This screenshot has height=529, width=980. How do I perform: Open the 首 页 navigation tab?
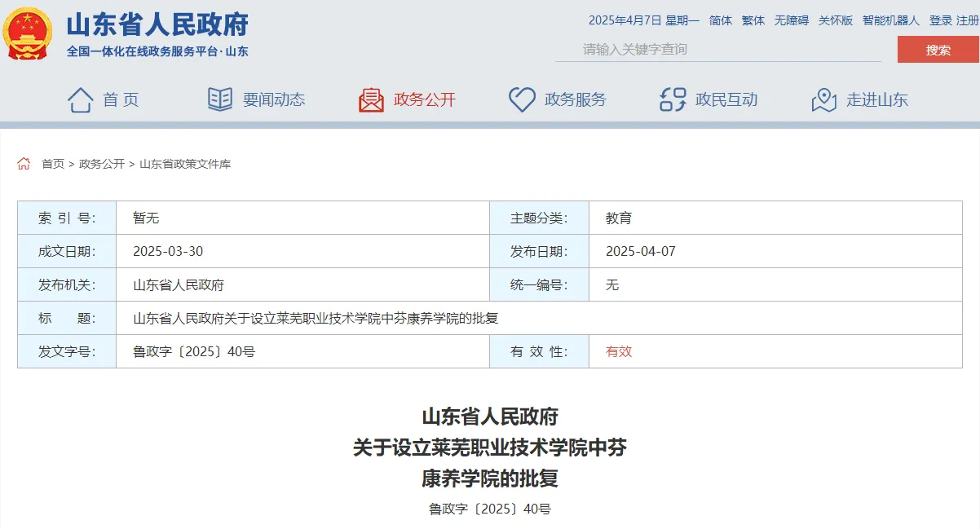tap(121, 99)
